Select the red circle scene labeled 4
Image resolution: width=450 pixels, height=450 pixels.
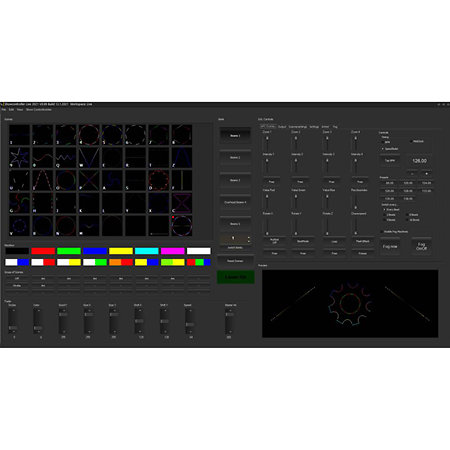[x=89, y=135]
